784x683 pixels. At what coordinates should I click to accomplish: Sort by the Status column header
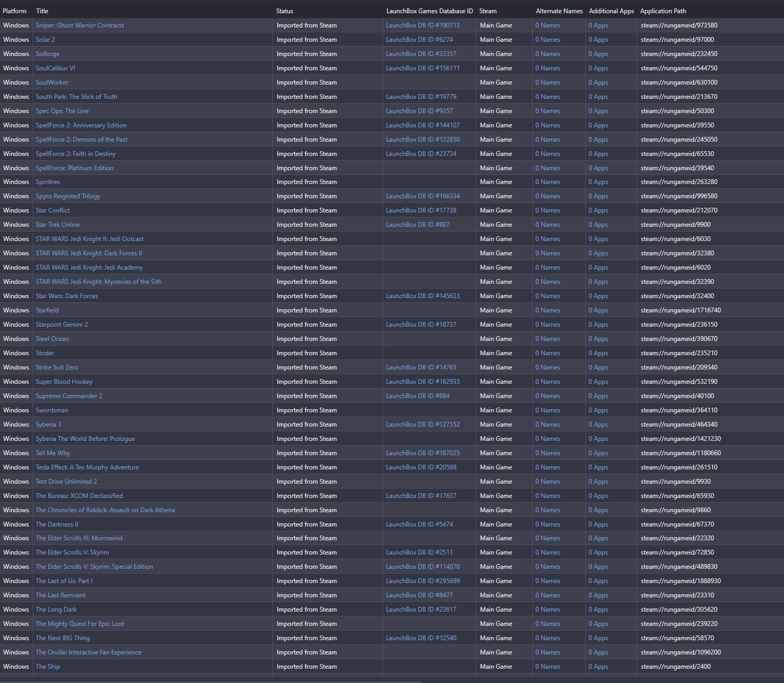(x=285, y=11)
